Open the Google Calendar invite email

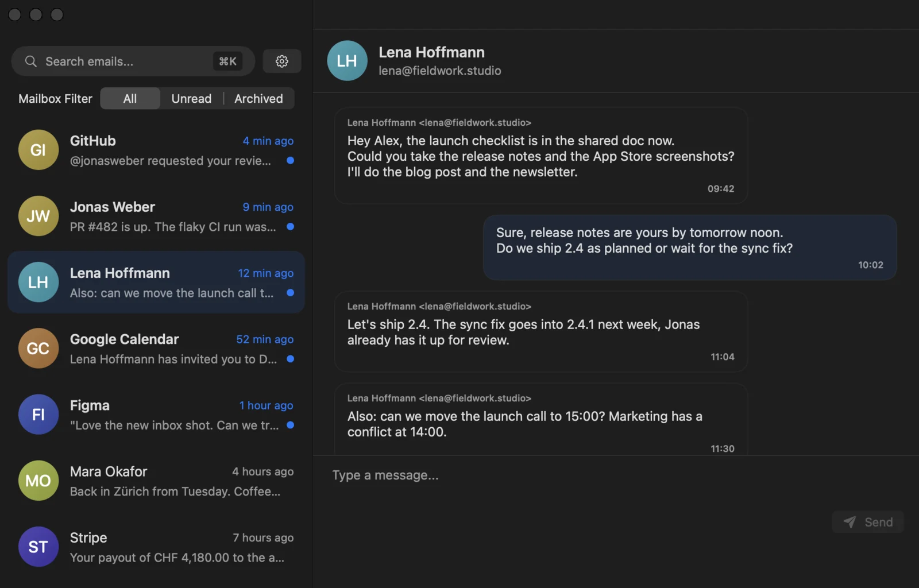click(156, 348)
